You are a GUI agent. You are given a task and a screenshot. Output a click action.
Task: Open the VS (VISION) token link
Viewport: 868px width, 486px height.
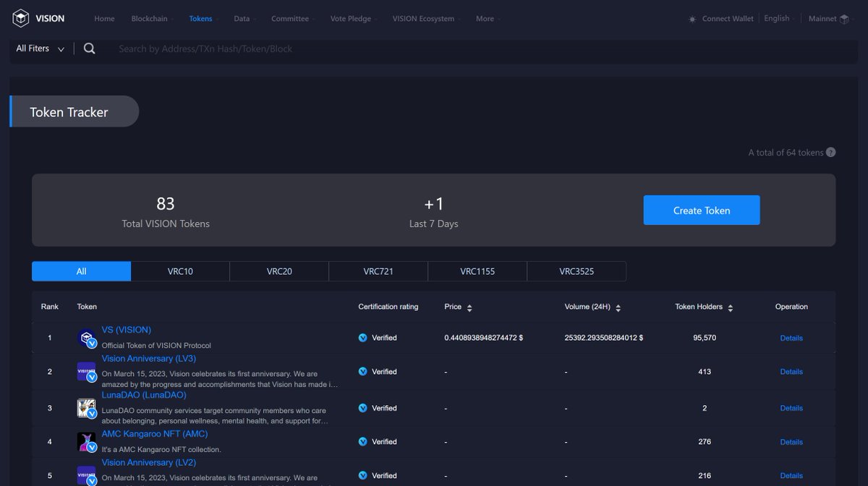click(x=127, y=330)
